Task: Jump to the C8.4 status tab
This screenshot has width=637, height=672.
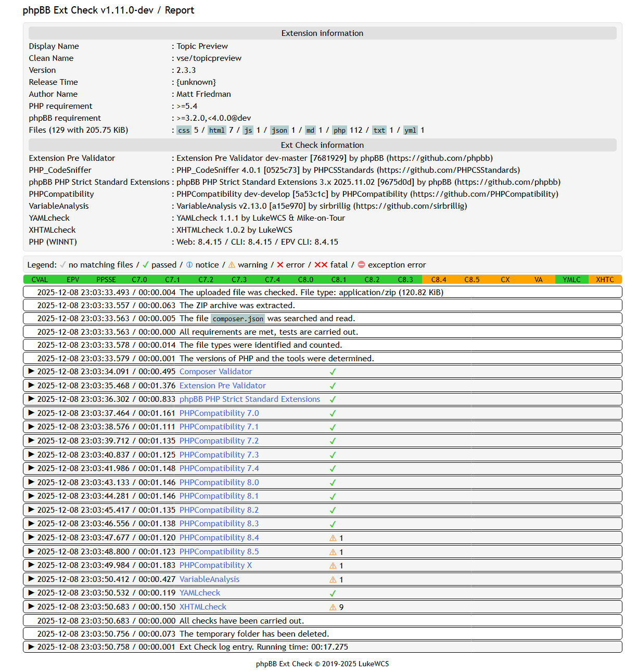Action: pyautogui.click(x=439, y=280)
